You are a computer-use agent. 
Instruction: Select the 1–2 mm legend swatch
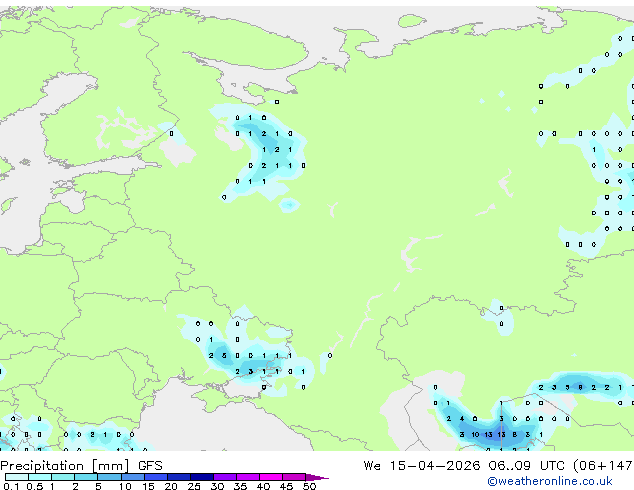63,477
